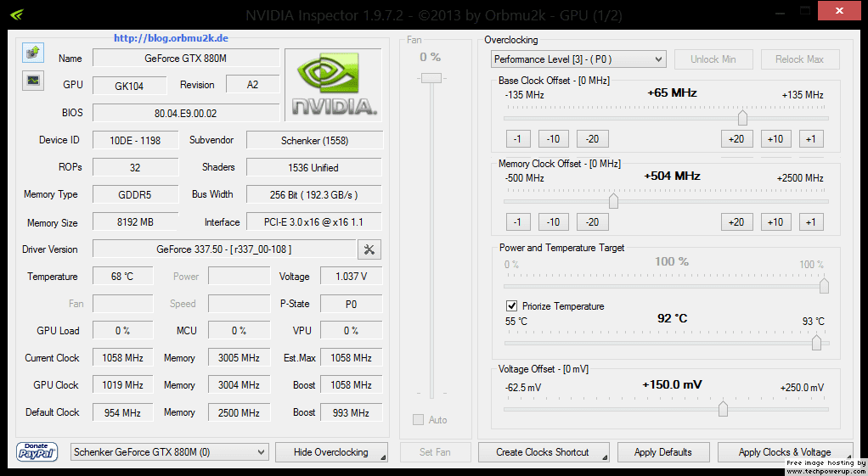
Task: Open the Schenker GeForce GTX 880M GPU selector
Action: tap(170, 452)
